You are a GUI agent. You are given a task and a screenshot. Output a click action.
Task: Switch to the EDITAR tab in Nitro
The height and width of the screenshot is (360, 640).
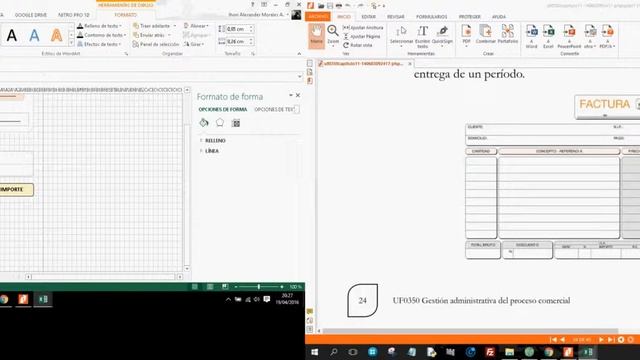tap(369, 17)
